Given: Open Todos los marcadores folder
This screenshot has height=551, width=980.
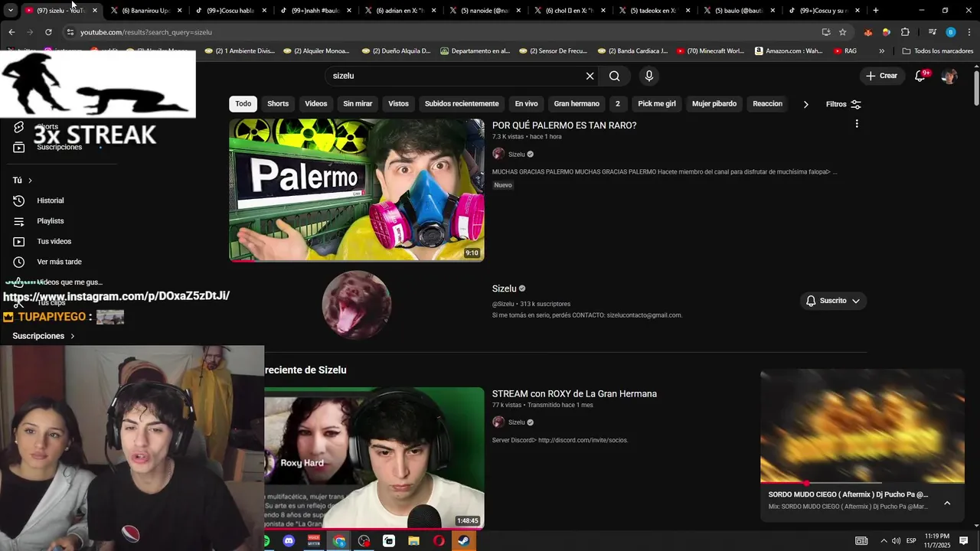Looking at the screenshot, I should coord(937,51).
